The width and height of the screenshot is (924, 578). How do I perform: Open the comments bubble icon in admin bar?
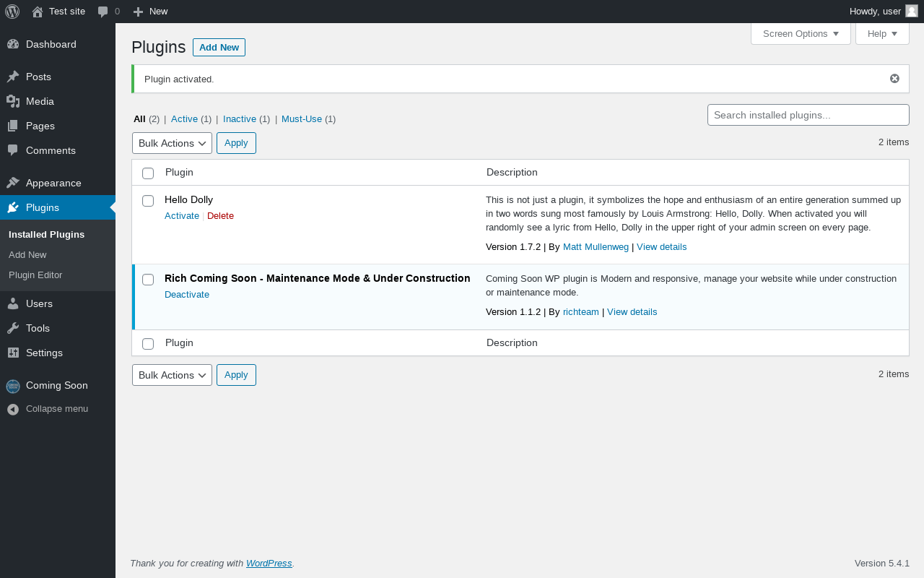tap(103, 12)
